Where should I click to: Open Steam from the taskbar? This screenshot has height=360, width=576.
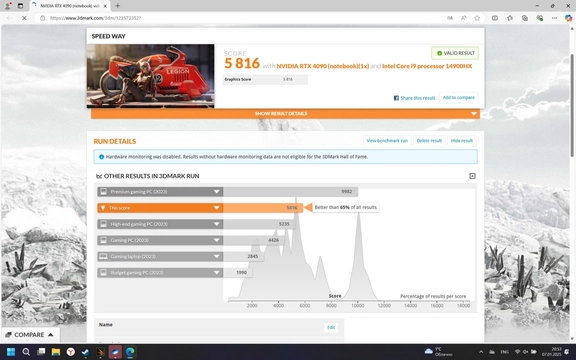pyautogui.click(x=85, y=352)
